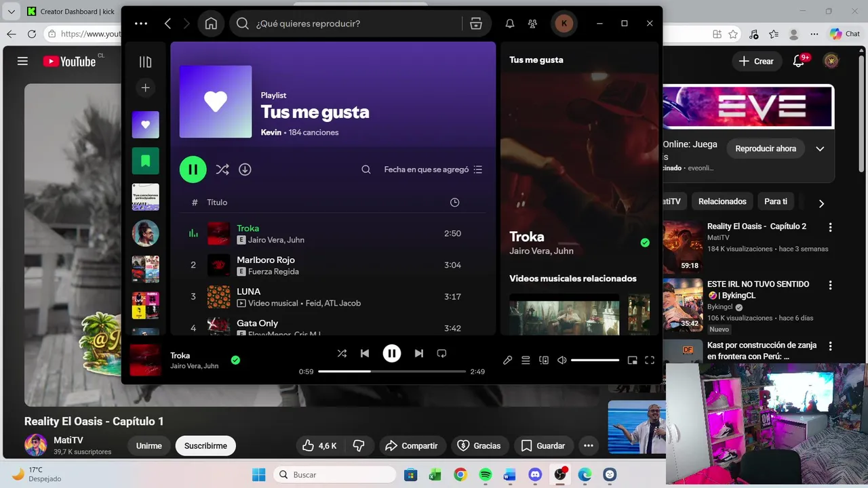This screenshot has height=488, width=868.
Task: Open Discord from Windows taskbar
Action: [x=535, y=475]
